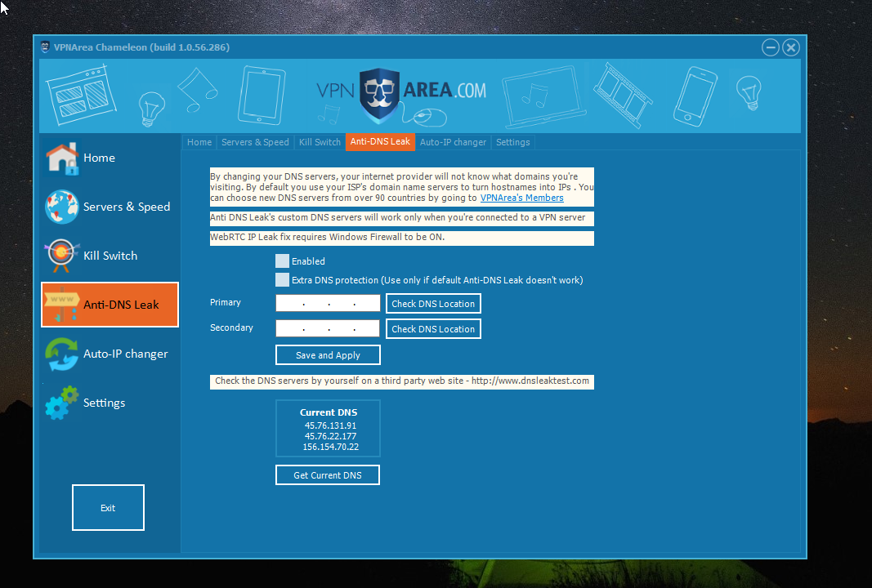Click the VPNArea shield logo
This screenshot has height=588, width=872.
point(379,96)
